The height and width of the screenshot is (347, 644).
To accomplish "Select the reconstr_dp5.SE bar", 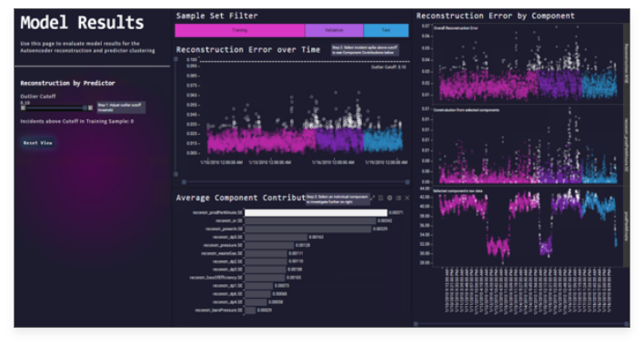I will tap(276, 237).
